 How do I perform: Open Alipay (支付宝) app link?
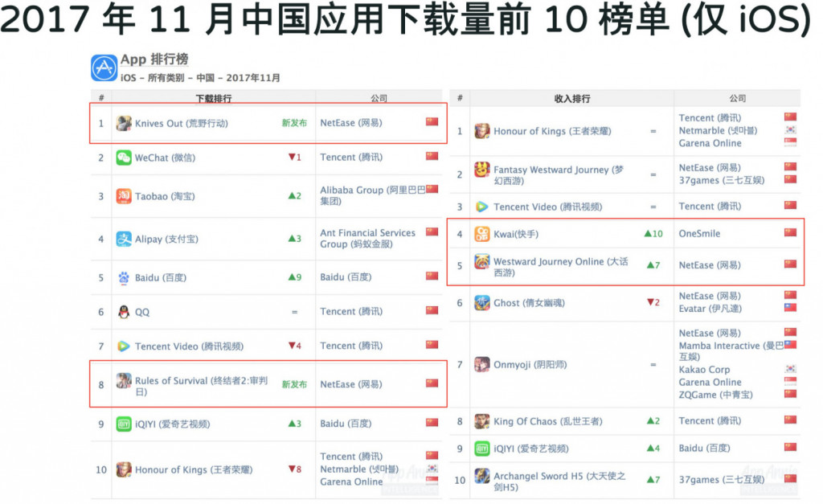166,240
